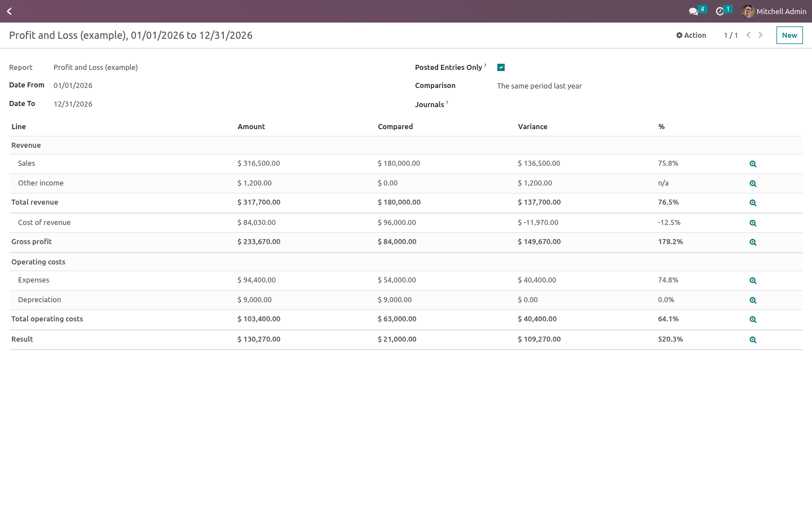Image resolution: width=812 pixels, height=530 pixels.
Task: Uncheck Posted Entries Only checkbox
Action: 501,67
